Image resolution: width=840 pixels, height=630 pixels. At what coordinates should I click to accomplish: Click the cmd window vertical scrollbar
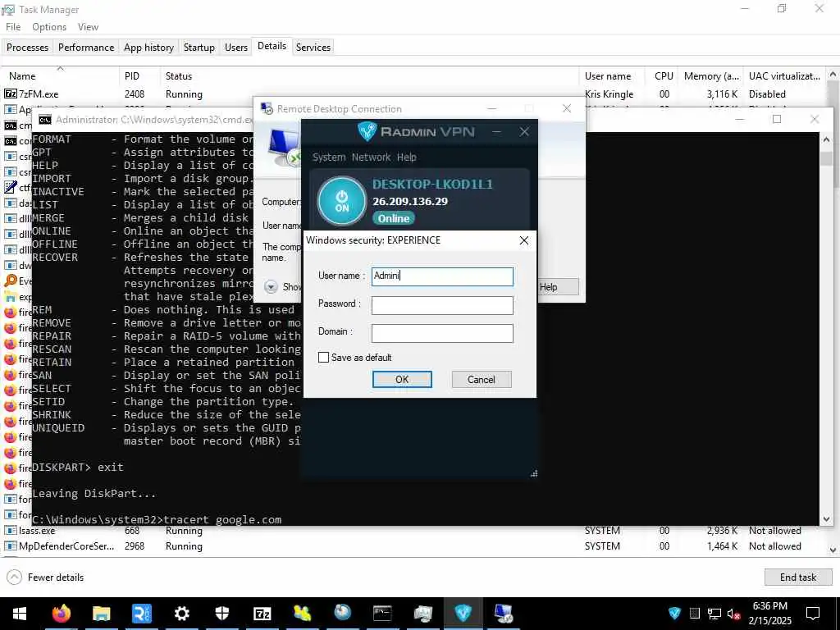tap(826, 329)
